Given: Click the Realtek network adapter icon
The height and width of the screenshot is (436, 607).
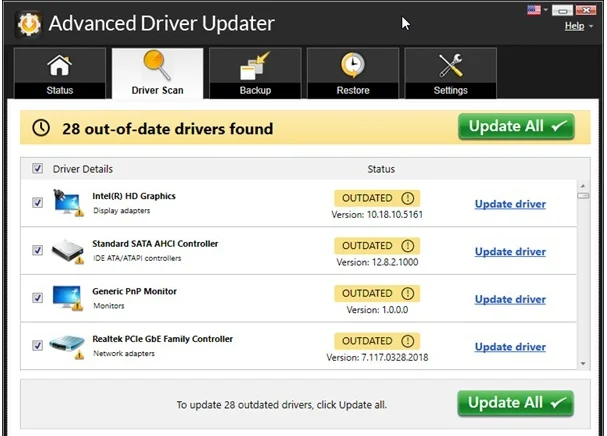Looking at the screenshot, I should point(67,346).
